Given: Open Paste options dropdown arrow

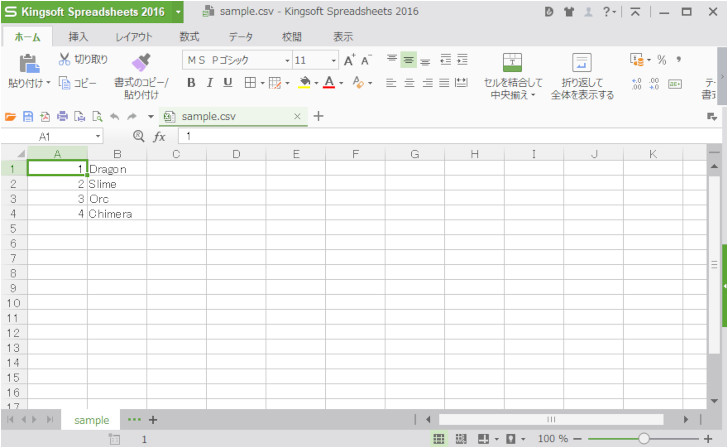Looking at the screenshot, I should coord(48,83).
